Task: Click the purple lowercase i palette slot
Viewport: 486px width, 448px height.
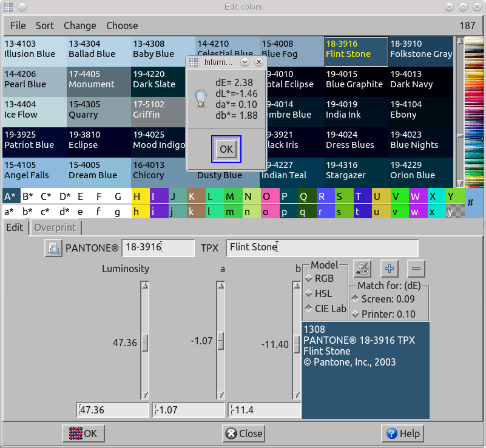Action: [159, 212]
